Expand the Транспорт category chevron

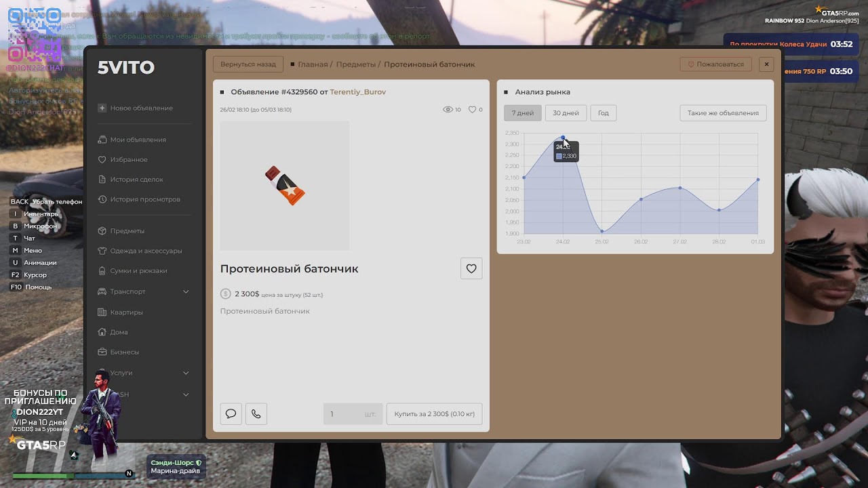[x=186, y=291]
